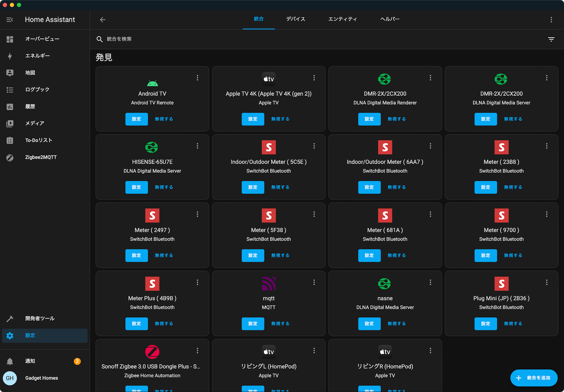This screenshot has height=392, width=564.
Task: Open the メディア play icon
Action: pyautogui.click(x=10, y=123)
